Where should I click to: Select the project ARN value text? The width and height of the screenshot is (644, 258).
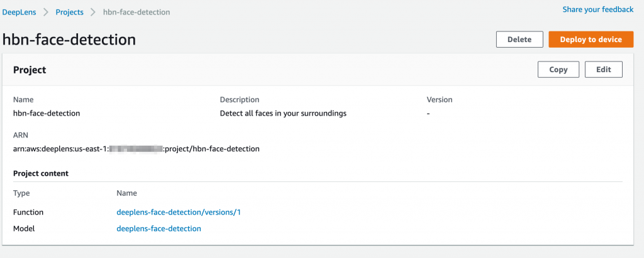136,149
